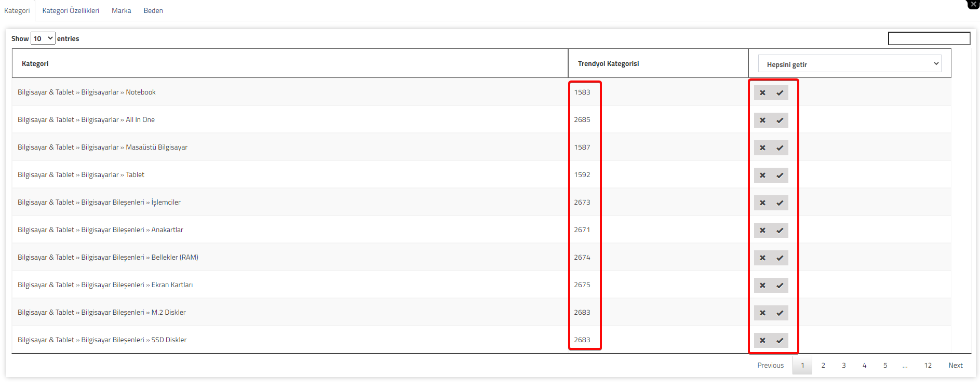
Task: Click the checkmark for Anakartlar
Action: coord(780,231)
